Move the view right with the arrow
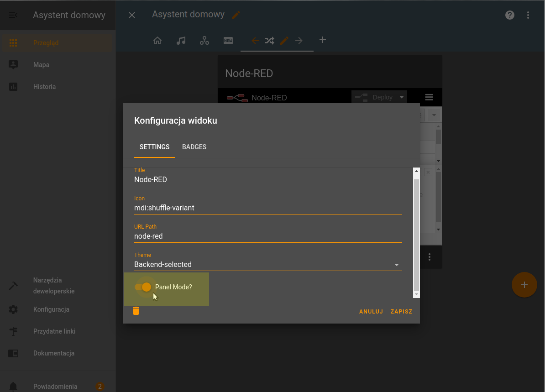This screenshot has width=545, height=392. (x=299, y=40)
